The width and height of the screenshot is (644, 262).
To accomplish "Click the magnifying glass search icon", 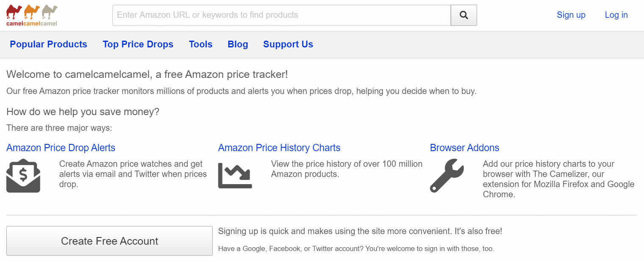I will coord(463,14).
